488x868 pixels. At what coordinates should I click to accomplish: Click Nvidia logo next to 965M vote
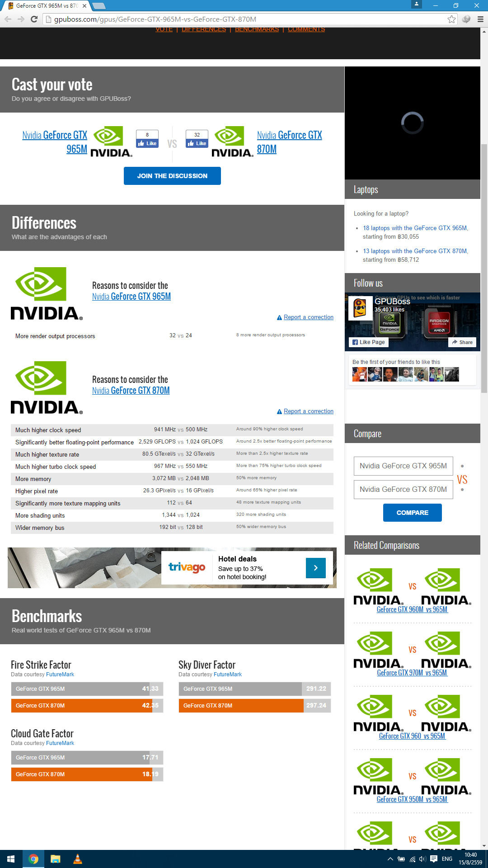point(111,142)
